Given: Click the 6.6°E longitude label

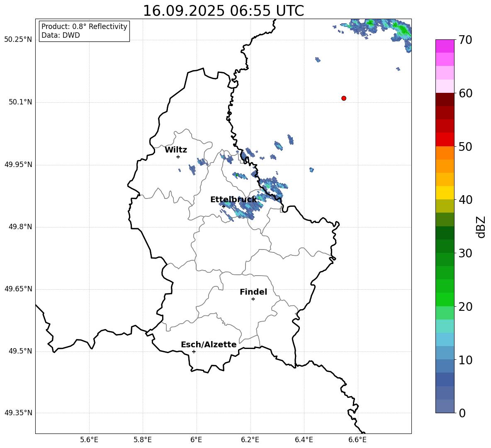Looking at the screenshot, I should point(357,440).
